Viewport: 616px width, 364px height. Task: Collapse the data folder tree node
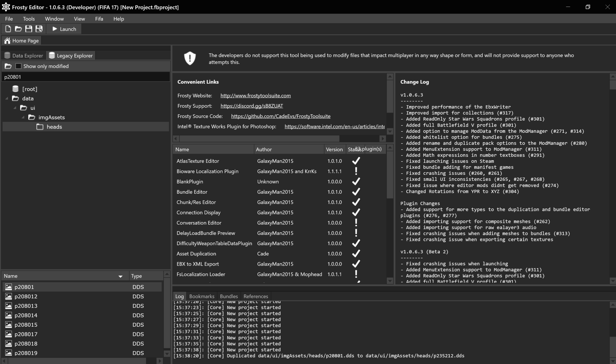point(7,98)
